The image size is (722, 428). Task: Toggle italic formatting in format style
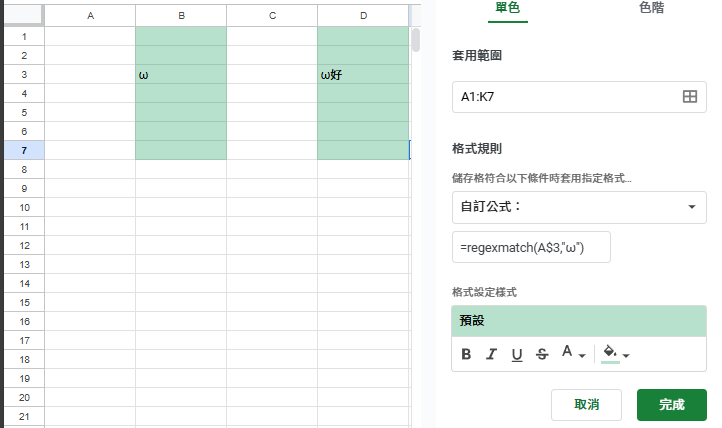(491, 354)
